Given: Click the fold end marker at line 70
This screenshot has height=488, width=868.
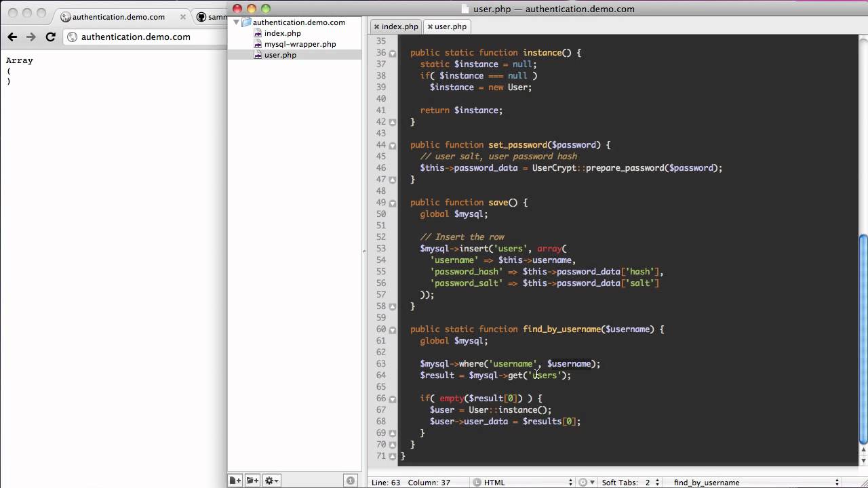Looking at the screenshot, I should pos(392,445).
